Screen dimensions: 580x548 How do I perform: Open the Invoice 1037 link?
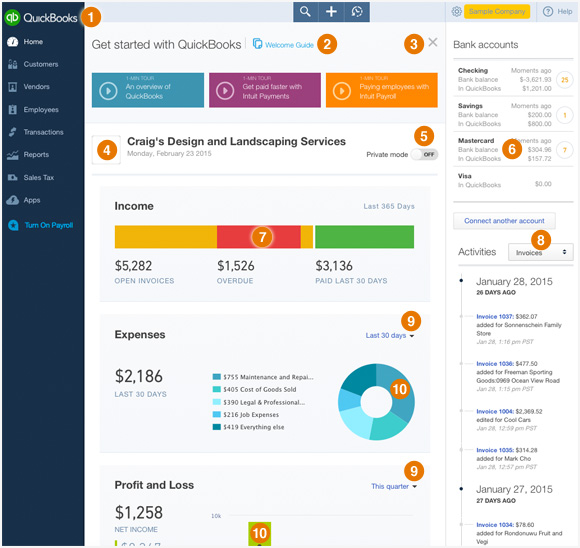tap(495, 316)
